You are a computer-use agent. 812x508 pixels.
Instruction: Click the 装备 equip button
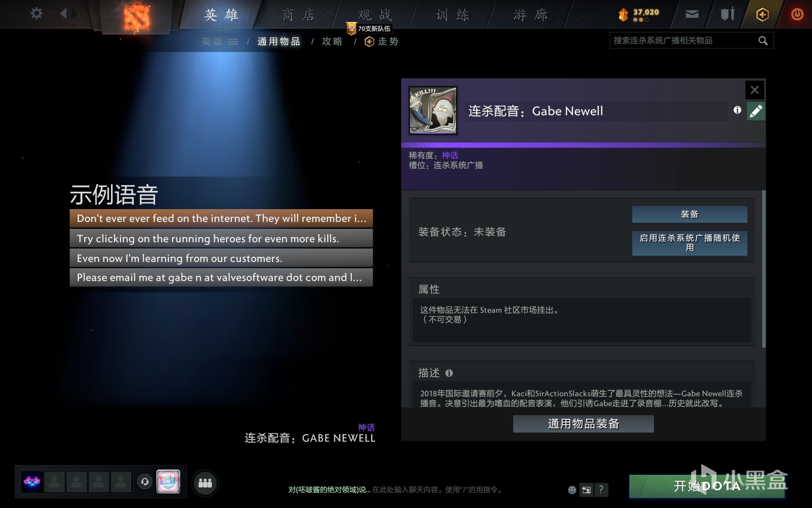689,214
